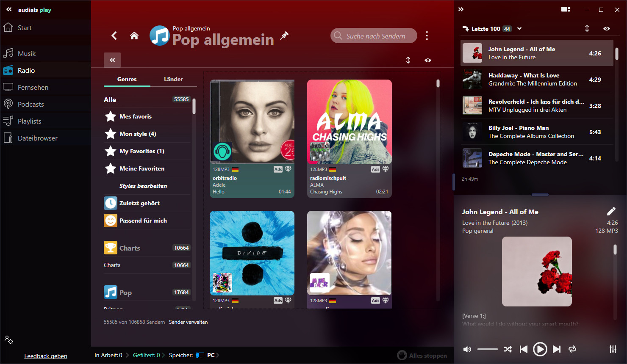Collapse the genres panel with double chevron

(112, 60)
